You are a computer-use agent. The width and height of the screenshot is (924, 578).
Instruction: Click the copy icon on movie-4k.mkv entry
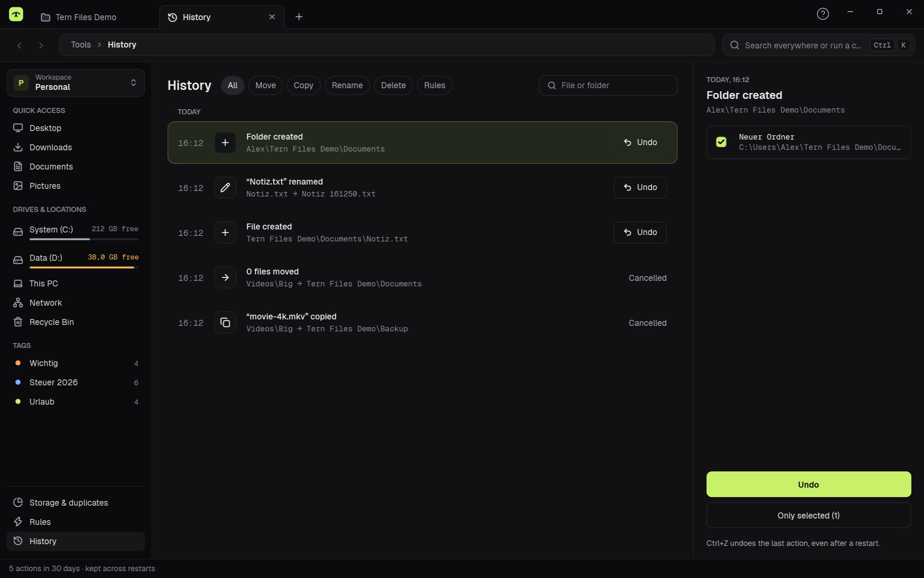[x=225, y=322]
